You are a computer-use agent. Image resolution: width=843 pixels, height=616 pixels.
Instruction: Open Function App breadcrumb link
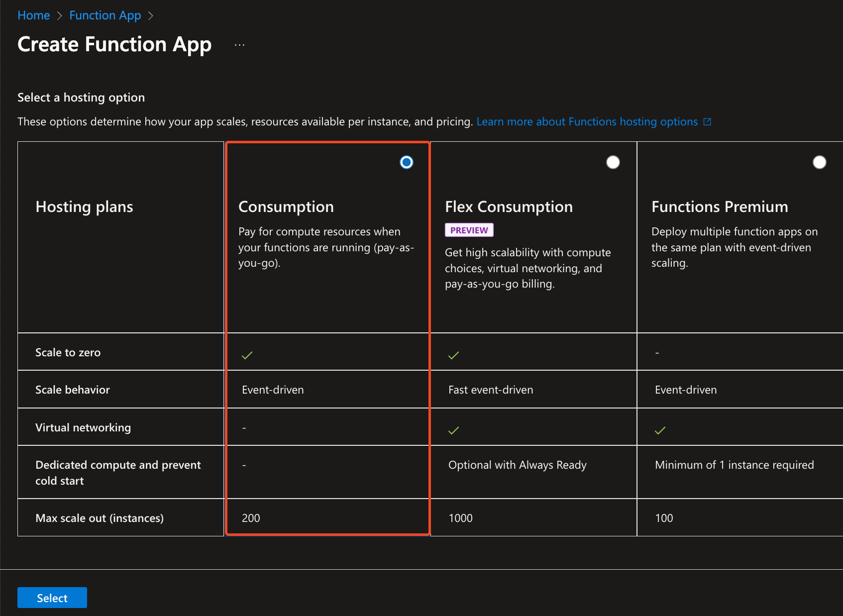point(105,15)
